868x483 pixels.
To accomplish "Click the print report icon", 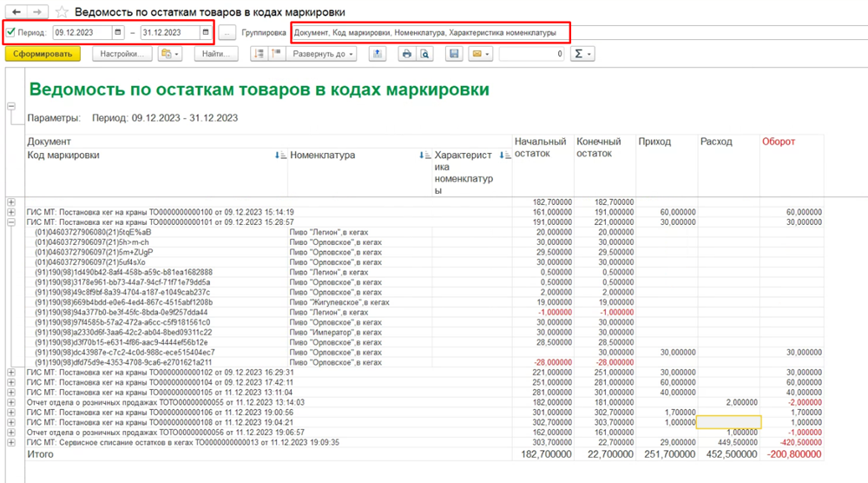I will pyautogui.click(x=405, y=54).
